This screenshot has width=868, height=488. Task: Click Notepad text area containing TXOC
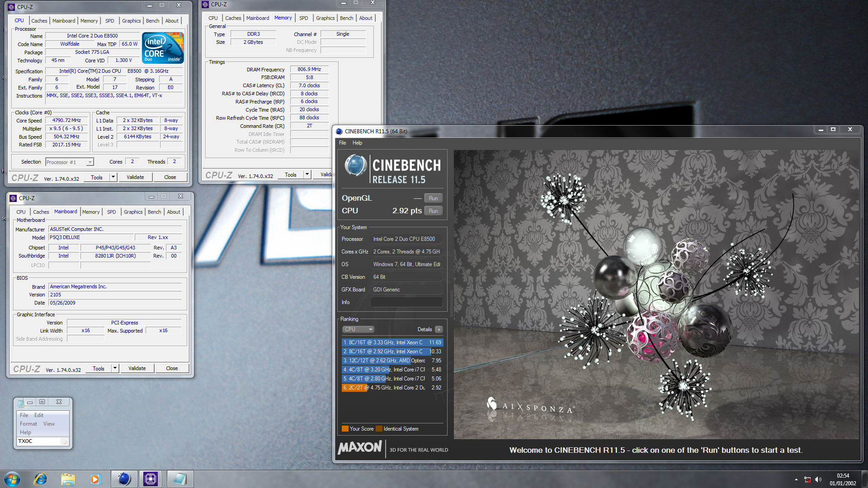pos(43,441)
